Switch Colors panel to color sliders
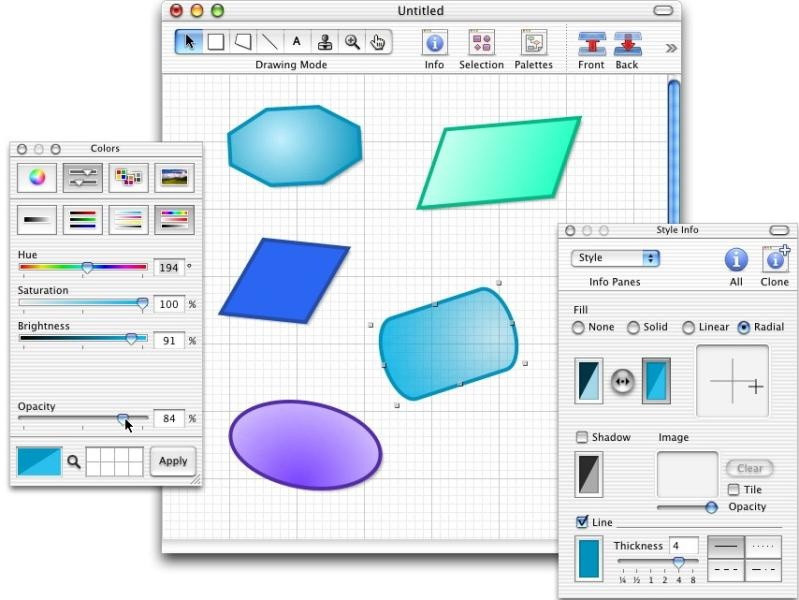Screen dimensions: 799x600 83,177
